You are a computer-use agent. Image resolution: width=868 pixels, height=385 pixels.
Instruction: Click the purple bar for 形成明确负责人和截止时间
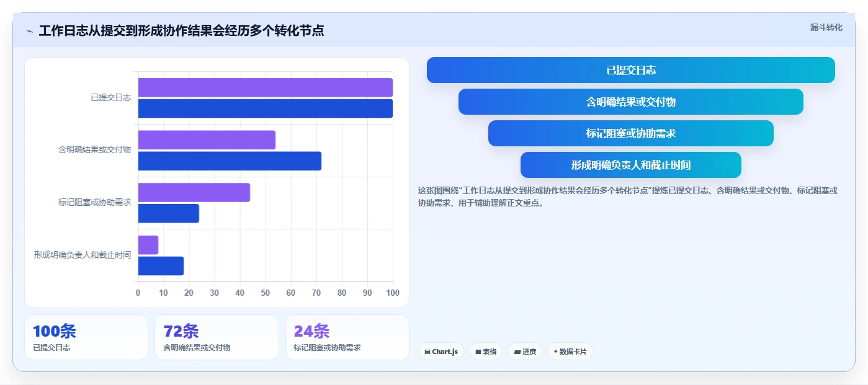click(148, 245)
